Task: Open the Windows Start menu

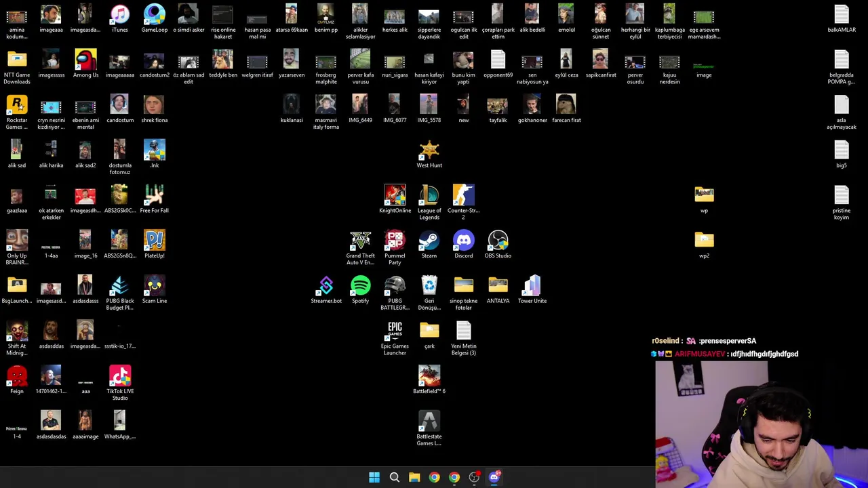Action: click(x=374, y=477)
